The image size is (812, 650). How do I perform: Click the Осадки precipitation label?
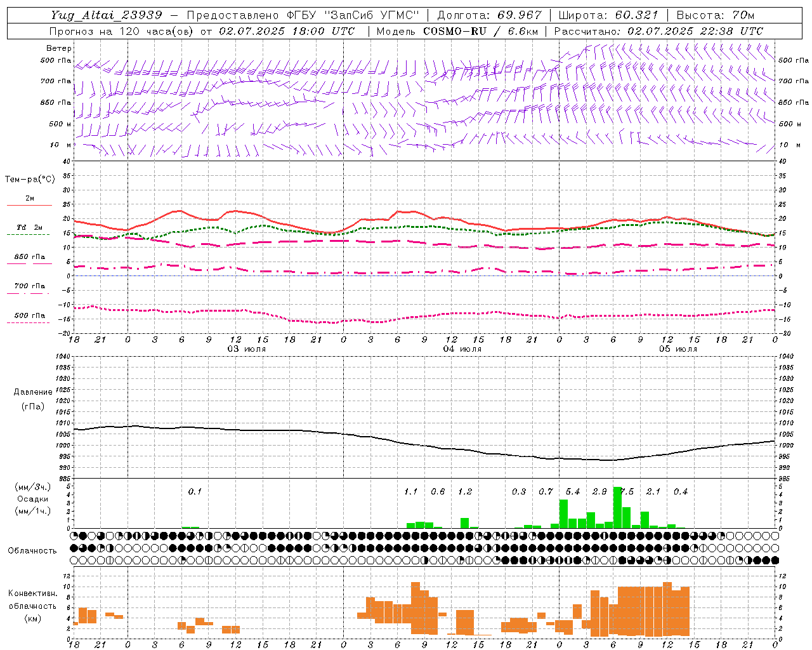(32, 499)
